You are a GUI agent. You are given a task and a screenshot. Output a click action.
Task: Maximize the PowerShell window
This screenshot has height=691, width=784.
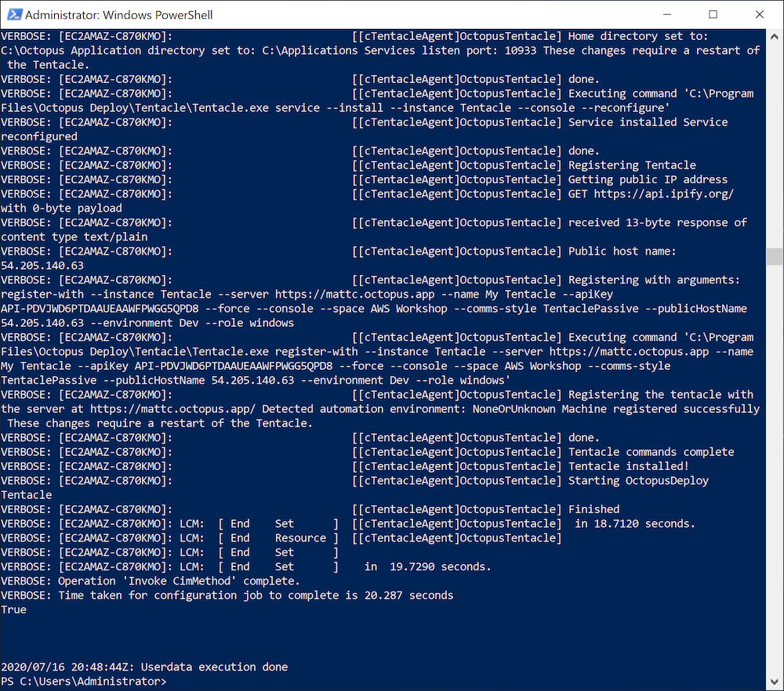[713, 15]
